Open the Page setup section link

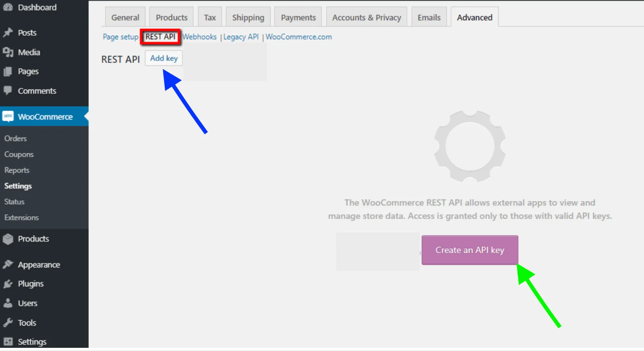pos(120,37)
